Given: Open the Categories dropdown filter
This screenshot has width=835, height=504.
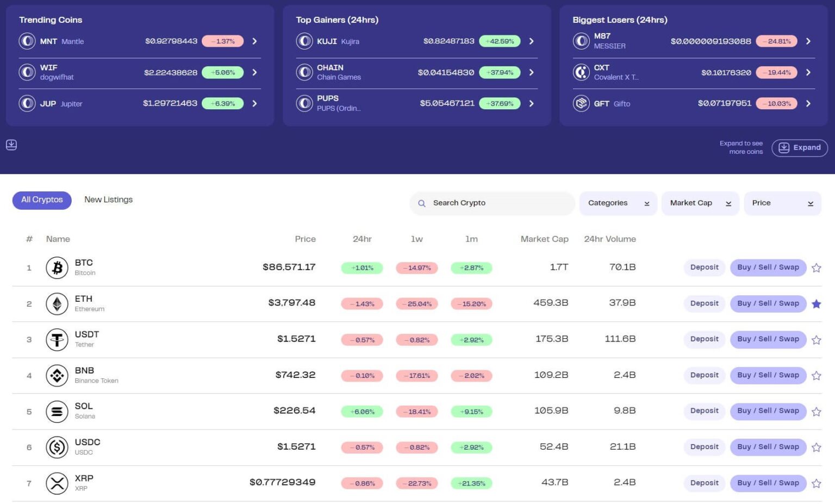Looking at the screenshot, I should tap(618, 203).
